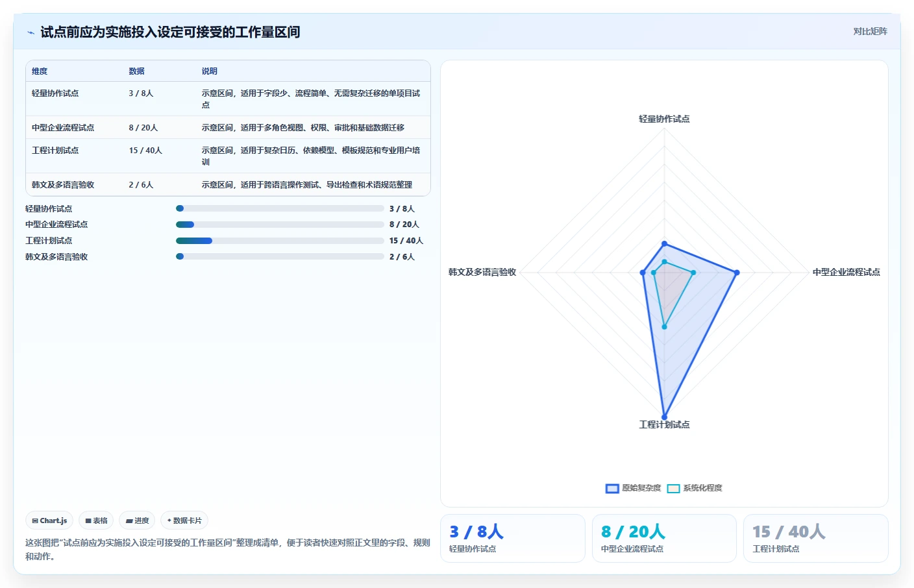This screenshot has height=588, width=914.
Task: Select the Chart.js chip
Action: click(49, 521)
